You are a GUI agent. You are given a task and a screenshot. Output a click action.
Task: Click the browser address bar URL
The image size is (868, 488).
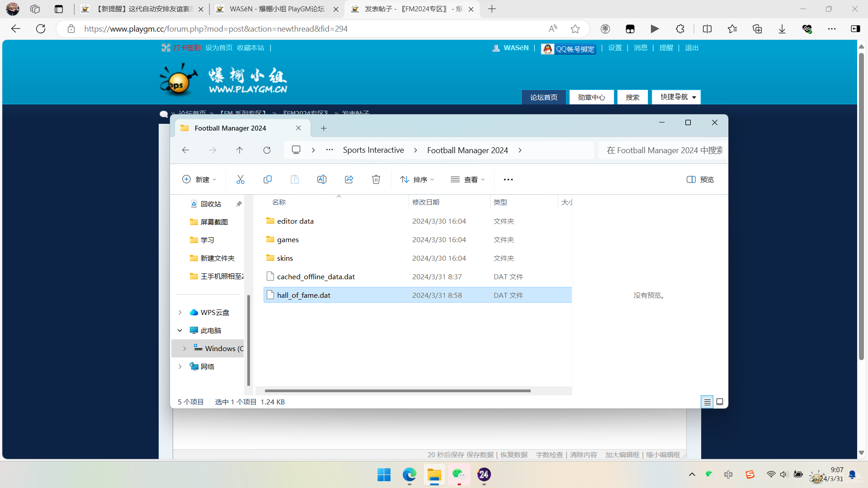pyautogui.click(x=216, y=29)
